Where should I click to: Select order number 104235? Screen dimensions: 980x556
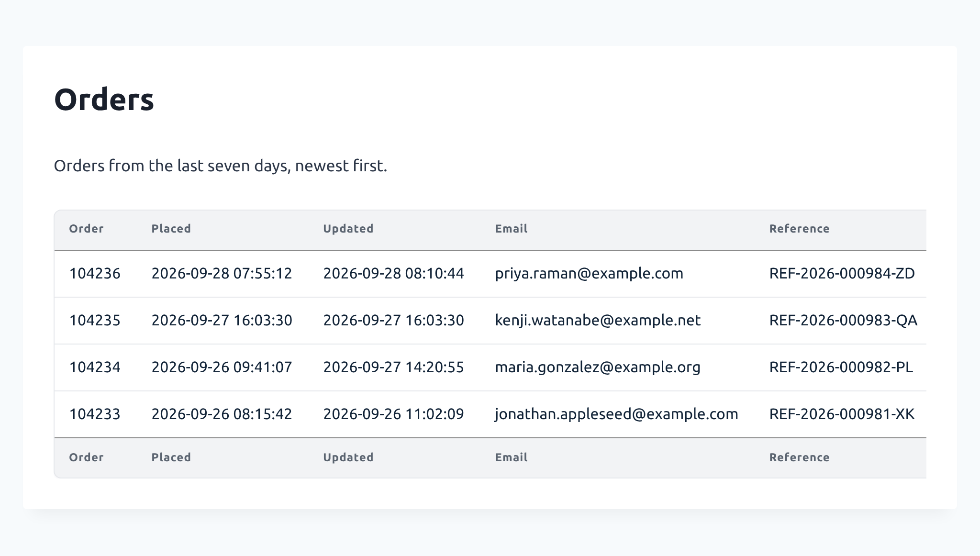[95, 321]
